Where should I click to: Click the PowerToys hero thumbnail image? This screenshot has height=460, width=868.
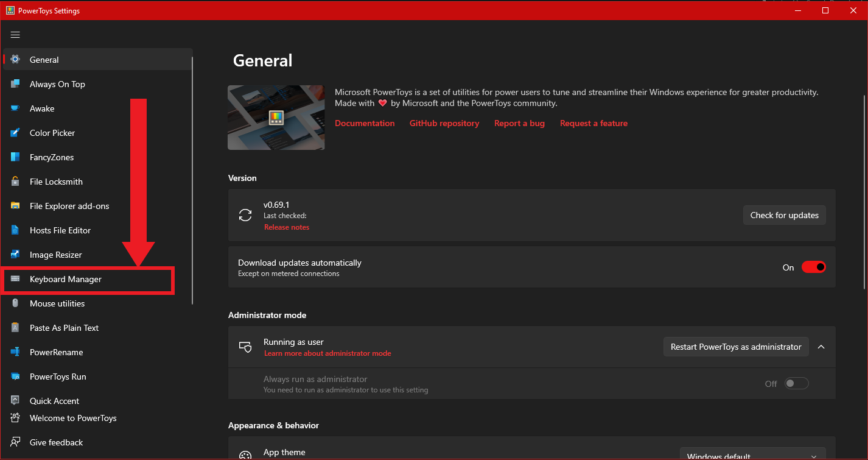click(x=276, y=118)
